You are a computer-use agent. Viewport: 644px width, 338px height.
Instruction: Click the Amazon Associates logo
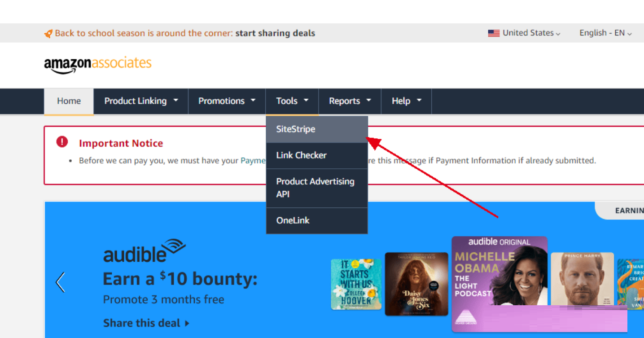coord(97,65)
